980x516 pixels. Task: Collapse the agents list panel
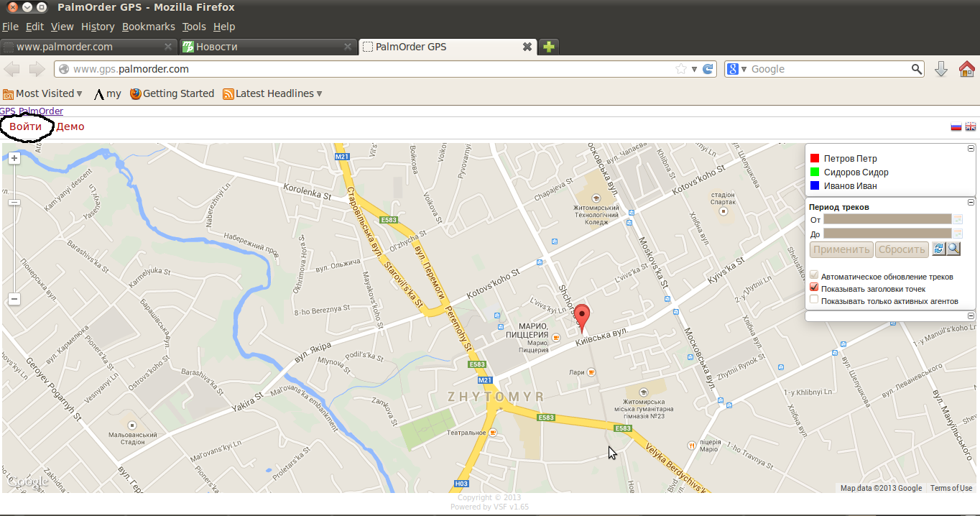[x=971, y=149]
